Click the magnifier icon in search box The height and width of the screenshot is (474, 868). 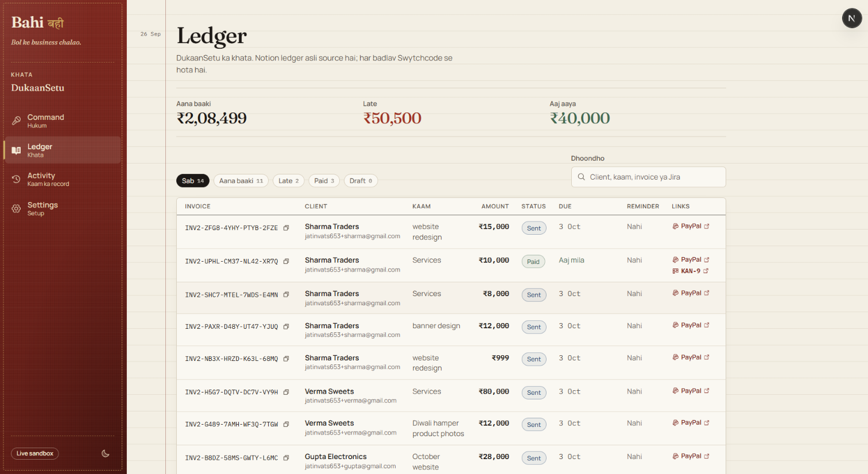point(582,177)
